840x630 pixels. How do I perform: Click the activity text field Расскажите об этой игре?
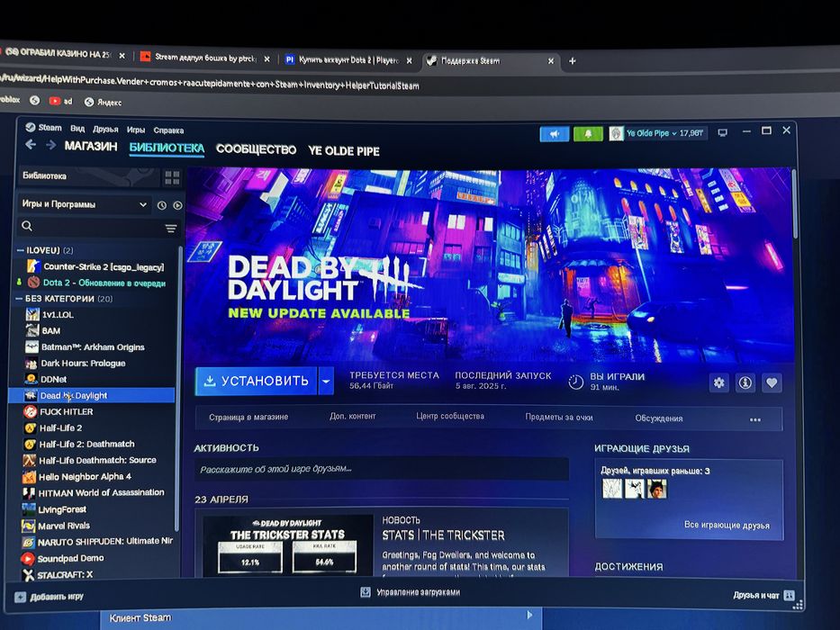pyautogui.click(x=382, y=469)
